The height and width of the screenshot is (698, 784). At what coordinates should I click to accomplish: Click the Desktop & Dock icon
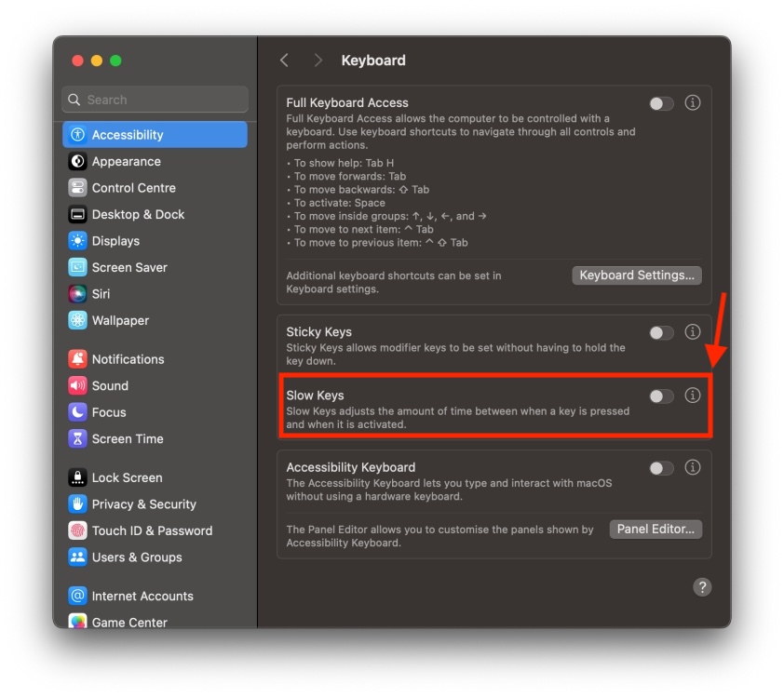pos(77,214)
